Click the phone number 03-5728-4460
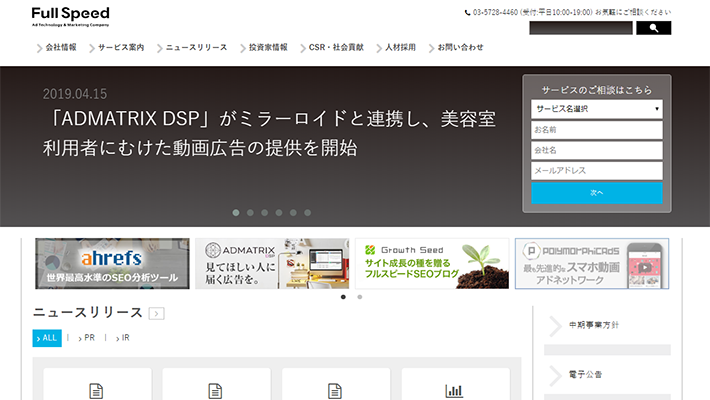This screenshot has height=400, width=710. tap(495, 12)
